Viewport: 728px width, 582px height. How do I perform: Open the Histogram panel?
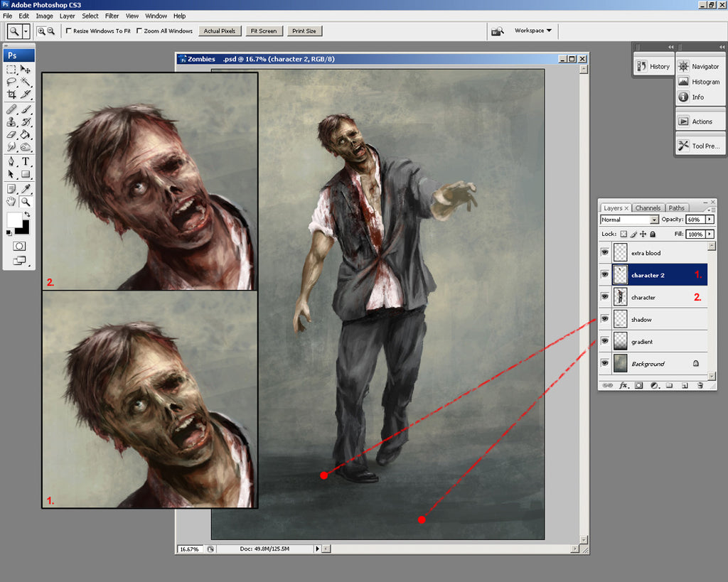tap(700, 82)
